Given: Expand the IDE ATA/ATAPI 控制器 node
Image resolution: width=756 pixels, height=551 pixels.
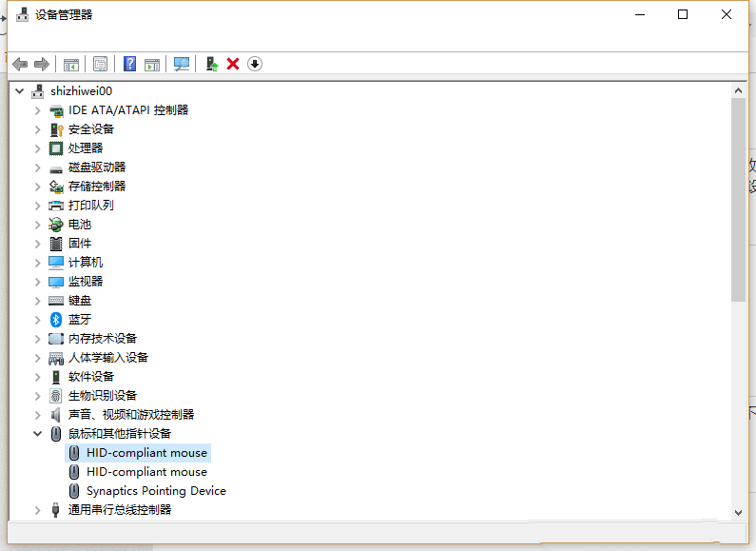Looking at the screenshot, I should pos(38,110).
